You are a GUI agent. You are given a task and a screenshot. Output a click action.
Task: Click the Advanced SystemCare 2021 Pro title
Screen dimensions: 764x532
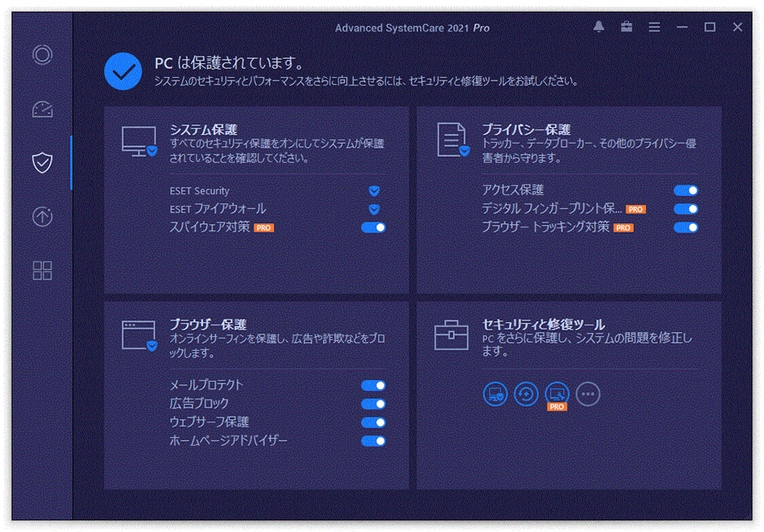(x=412, y=27)
